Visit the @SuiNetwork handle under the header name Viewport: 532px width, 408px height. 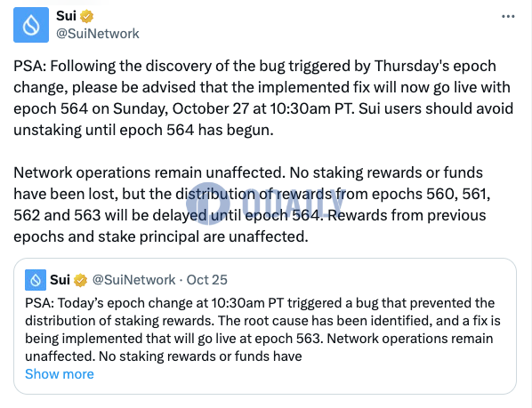97,34
